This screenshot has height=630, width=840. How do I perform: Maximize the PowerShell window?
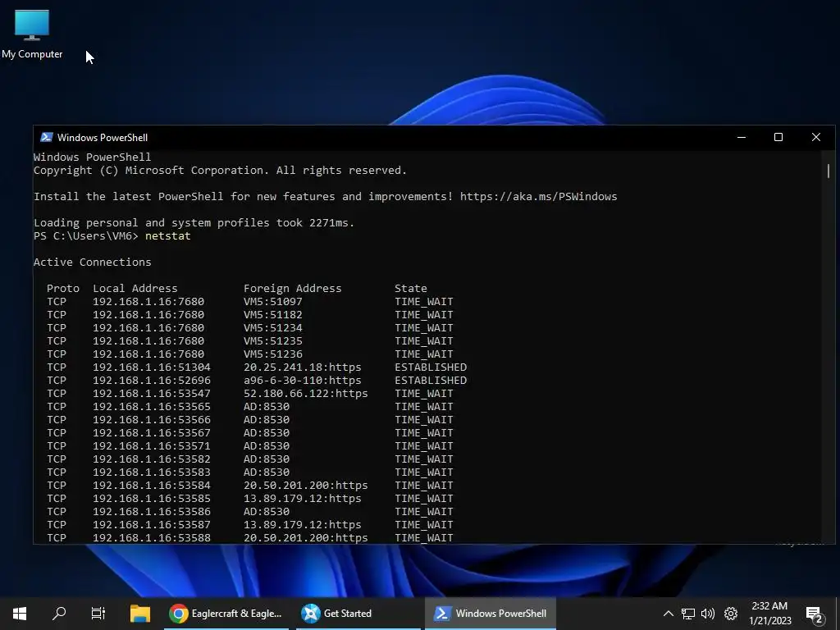click(778, 137)
